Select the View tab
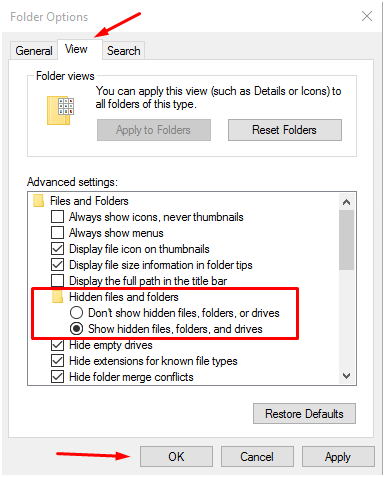This screenshot has width=385, height=477. (79, 49)
